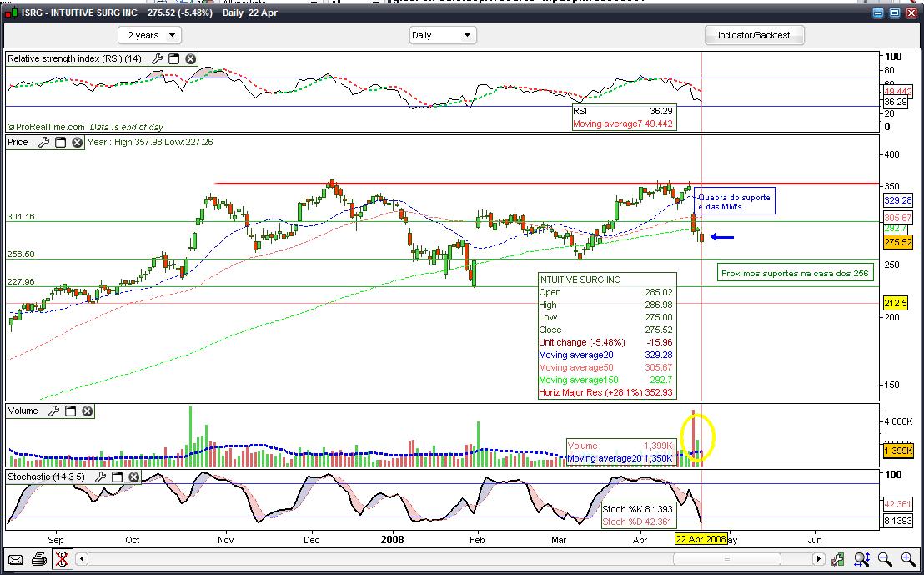Send chart by email envelope icon
The height and width of the screenshot is (575, 924).
[x=15, y=558]
